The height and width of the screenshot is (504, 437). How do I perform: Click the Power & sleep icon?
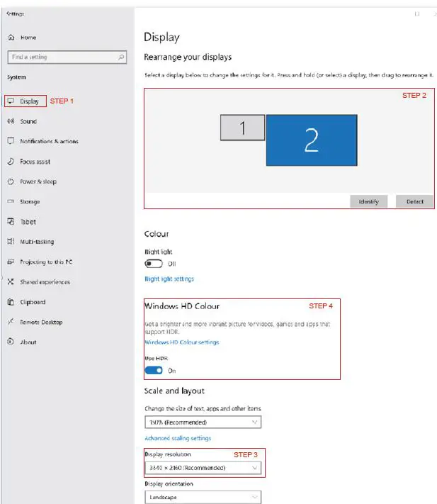(x=11, y=181)
